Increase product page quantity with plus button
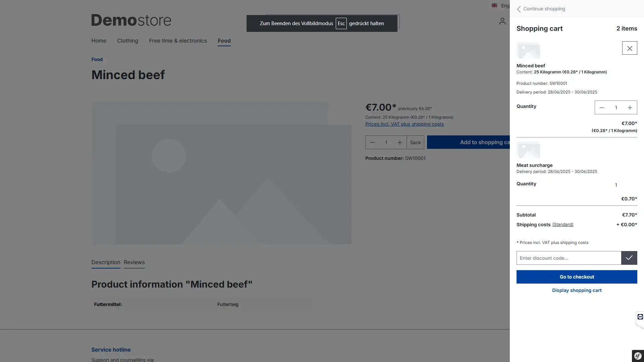This screenshot has height=362, width=644. tap(400, 142)
